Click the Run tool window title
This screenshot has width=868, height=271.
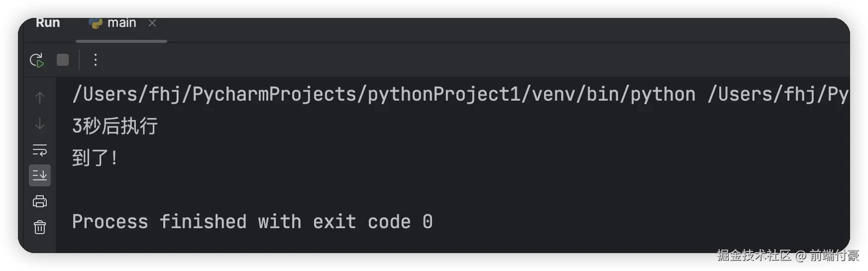coord(48,23)
